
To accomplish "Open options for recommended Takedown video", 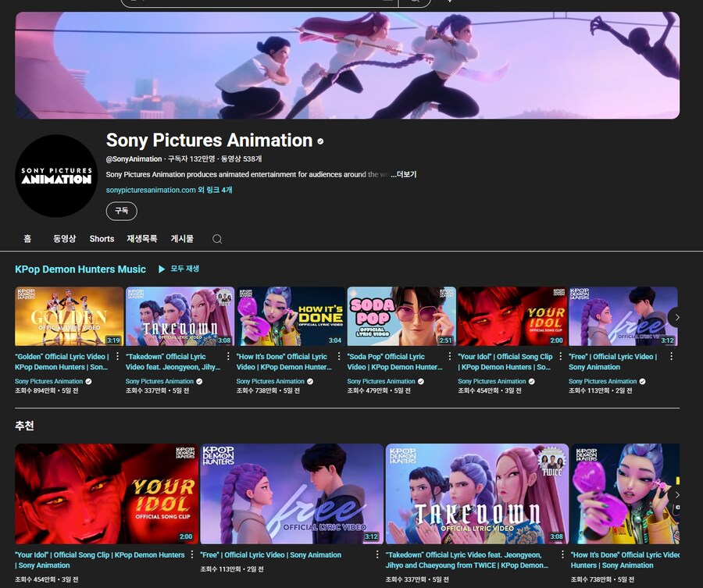I will coord(562,554).
